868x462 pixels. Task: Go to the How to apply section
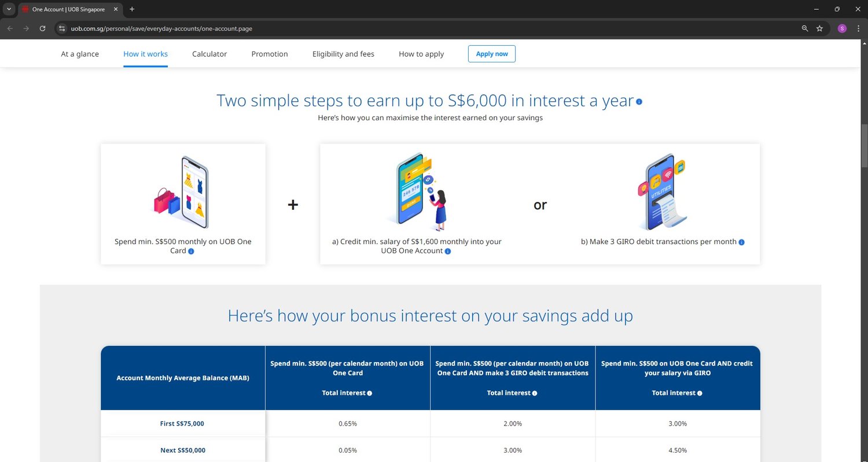tap(421, 54)
